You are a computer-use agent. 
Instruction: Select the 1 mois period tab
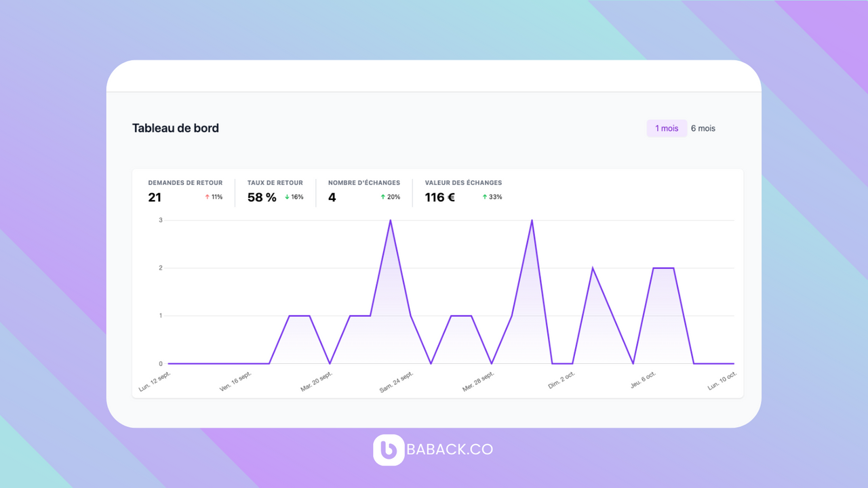click(x=667, y=128)
